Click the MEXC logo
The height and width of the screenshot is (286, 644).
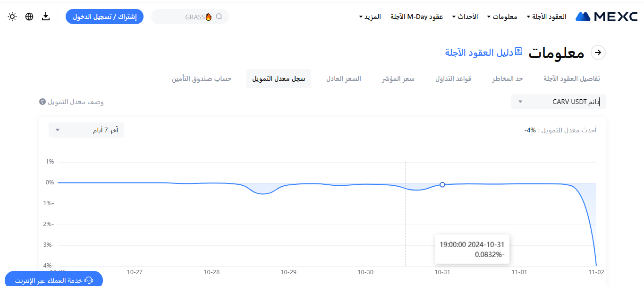(x=607, y=17)
